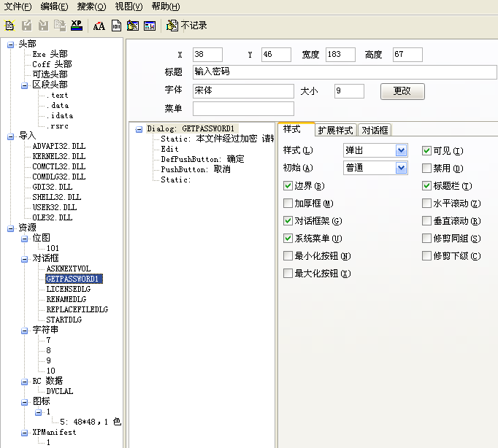Viewport: 498px width, 448px height.
Task: Enable 垂直滚动(R) checkbox
Action: click(426, 220)
